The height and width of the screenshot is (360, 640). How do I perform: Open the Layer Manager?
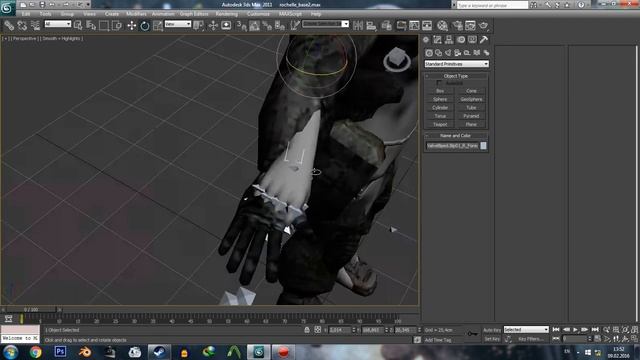tap(387, 26)
